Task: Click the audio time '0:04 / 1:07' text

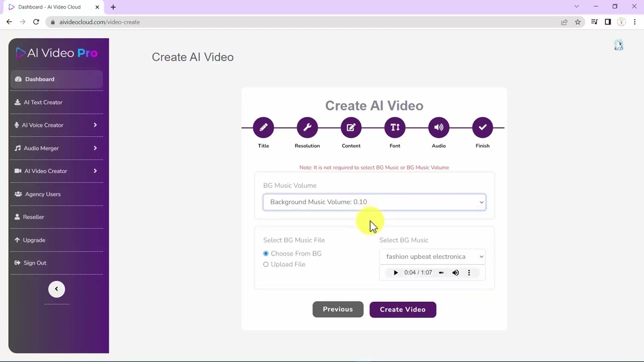Action: (418, 273)
